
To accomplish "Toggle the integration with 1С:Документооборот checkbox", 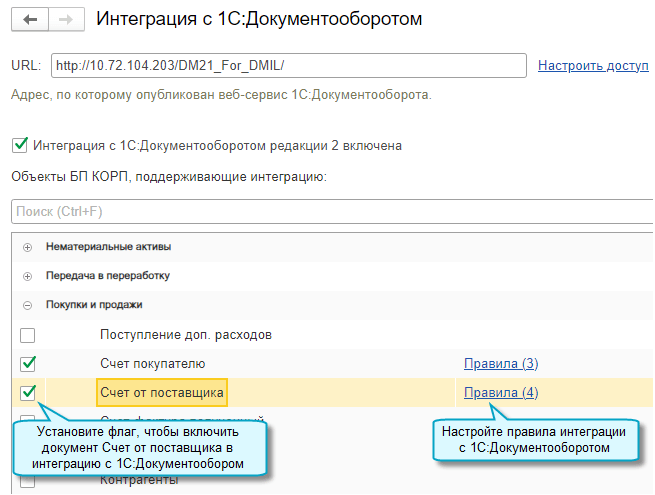I will pos(20,145).
